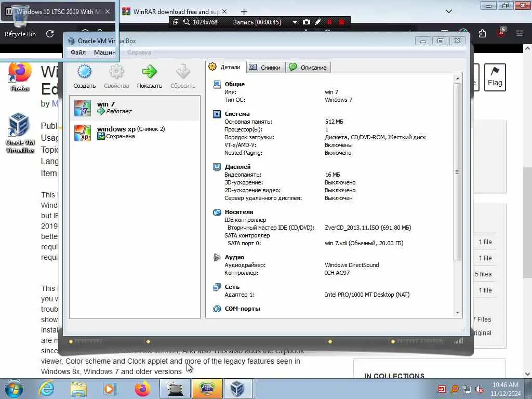Open the Firefox extensions puzzle icon

(x=482, y=33)
